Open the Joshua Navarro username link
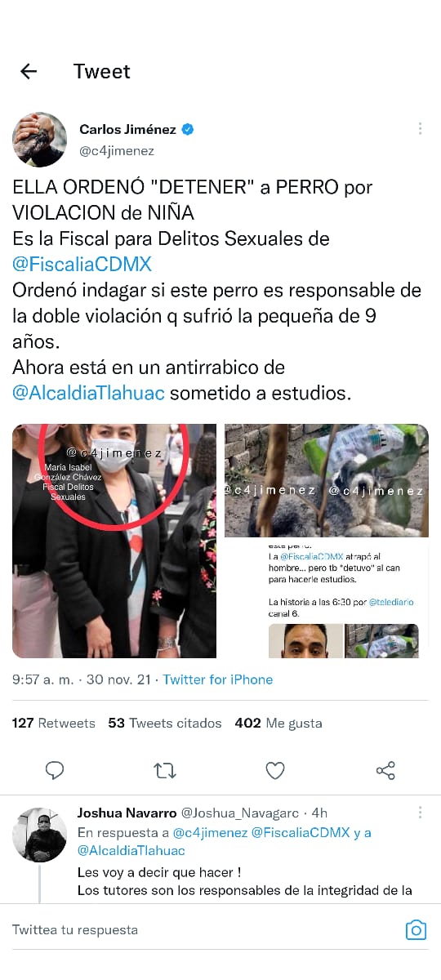This screenshot has height=980, width=441. [127, 813]
